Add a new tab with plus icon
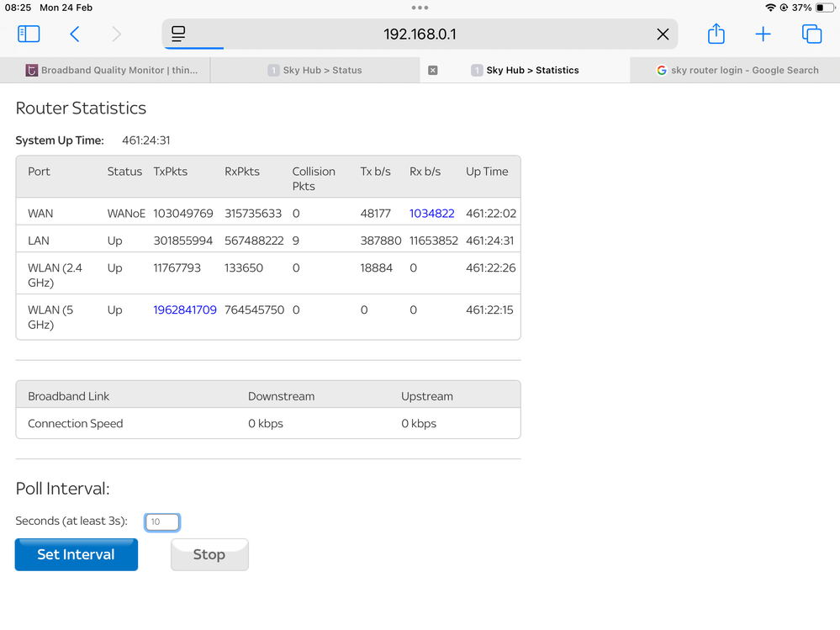The image size is (840, 630). [763, 34]
